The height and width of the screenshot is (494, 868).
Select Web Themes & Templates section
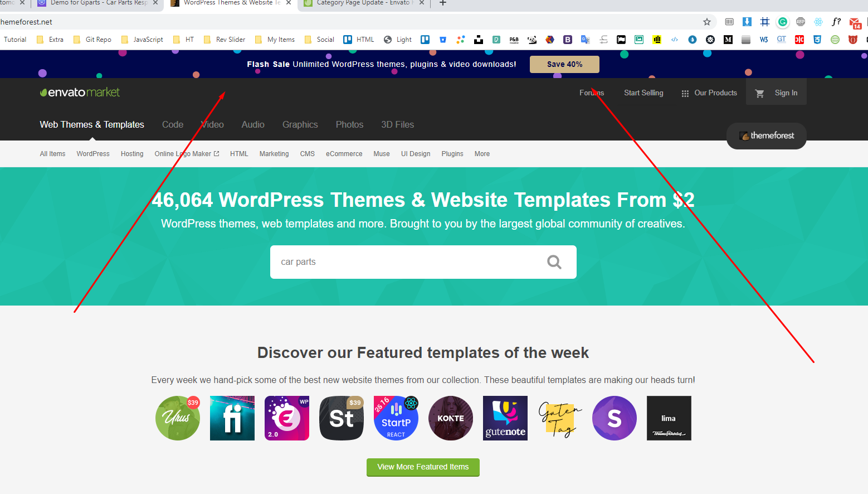click(92, 125)
